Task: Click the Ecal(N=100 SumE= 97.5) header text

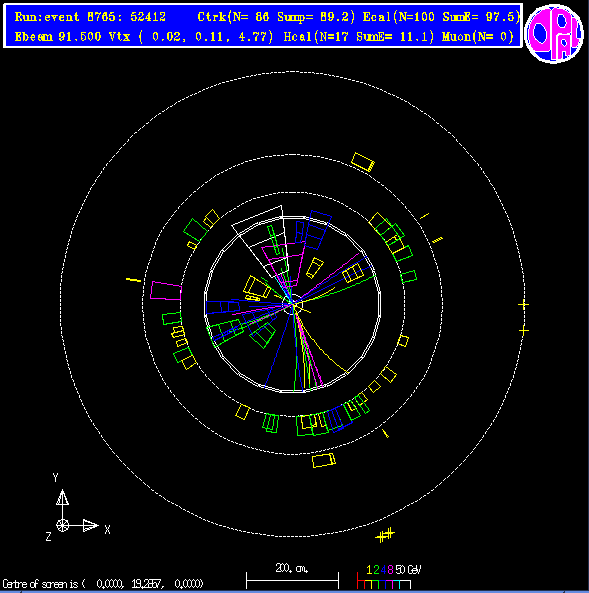Action: click(x=441, y=17)
